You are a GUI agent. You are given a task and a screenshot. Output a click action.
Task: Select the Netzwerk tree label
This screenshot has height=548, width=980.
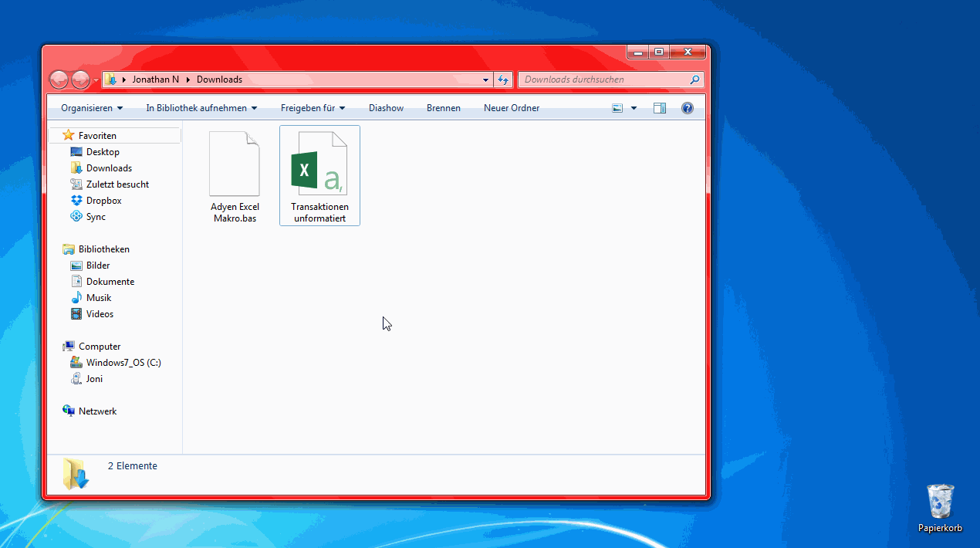(x=97, y=411)
